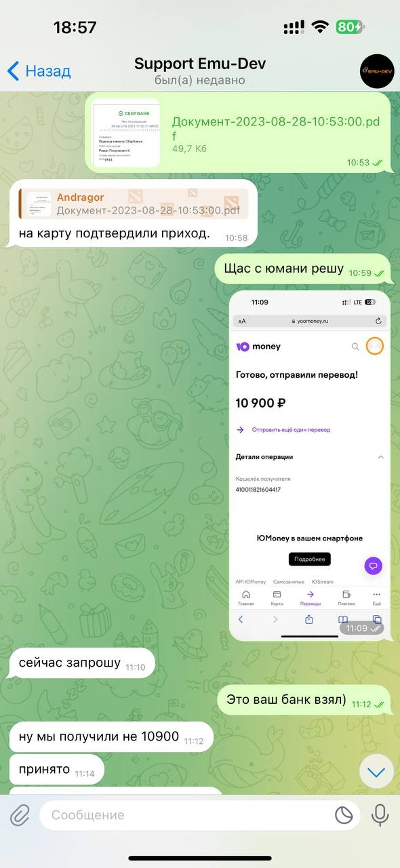Go back using the Назад button
The height and width of the screenshot is (868, 400).
click(x=39, y=71)
